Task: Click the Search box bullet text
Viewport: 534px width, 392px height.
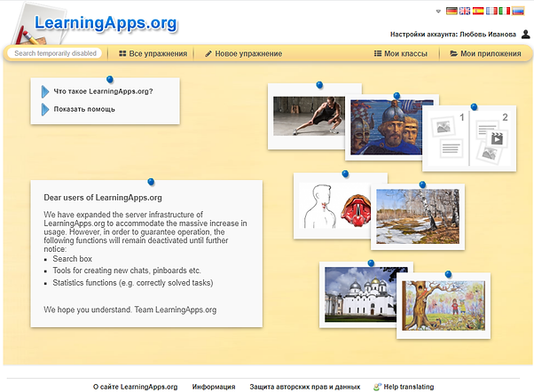Action: coord(72,259)
